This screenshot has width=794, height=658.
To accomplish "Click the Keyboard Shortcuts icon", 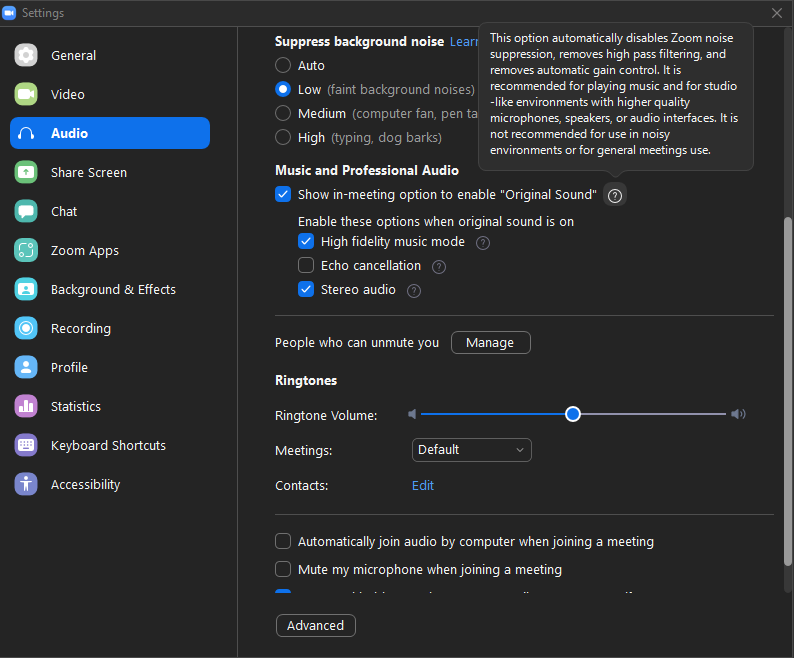I will [26, 445].
